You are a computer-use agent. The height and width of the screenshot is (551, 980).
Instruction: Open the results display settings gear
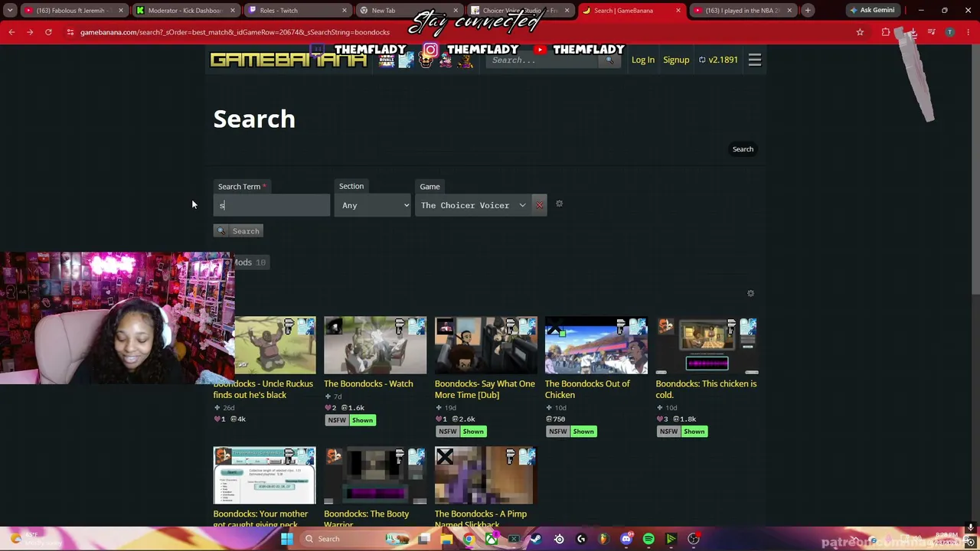(x=750, y=293)
